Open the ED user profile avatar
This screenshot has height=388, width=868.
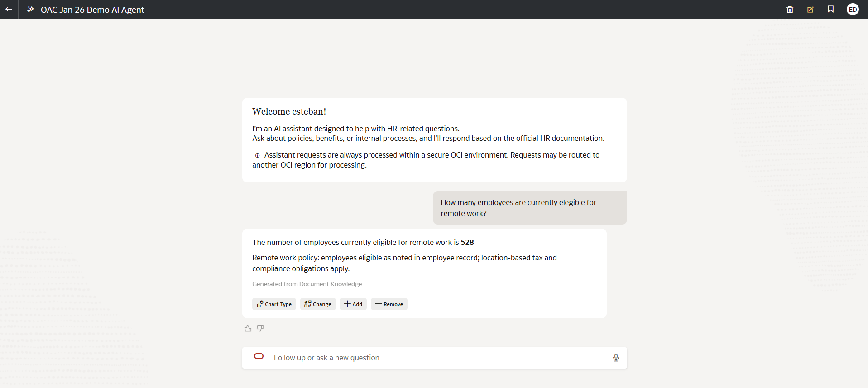tap(852, 10)
